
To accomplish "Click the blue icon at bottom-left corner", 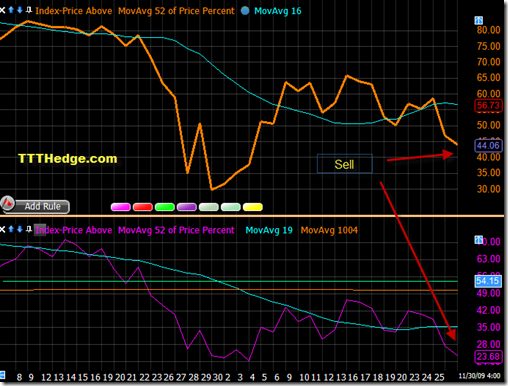I will click(2, 375).
